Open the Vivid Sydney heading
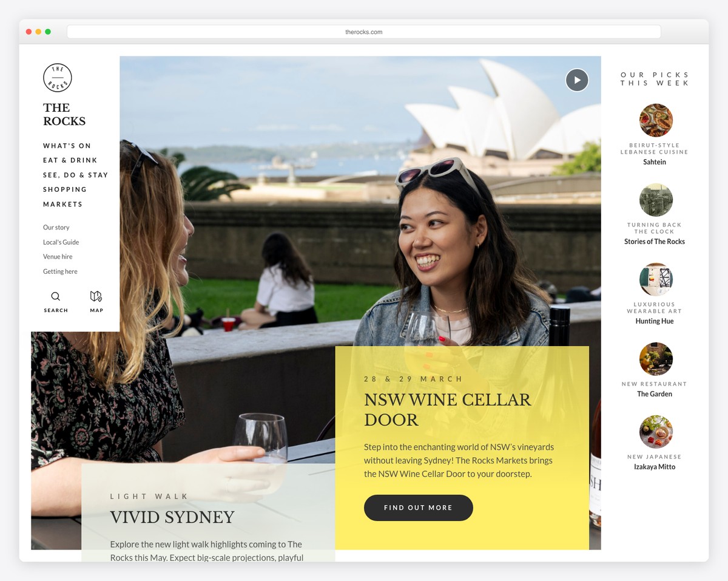728x581 pixels. tap(172, 517)
